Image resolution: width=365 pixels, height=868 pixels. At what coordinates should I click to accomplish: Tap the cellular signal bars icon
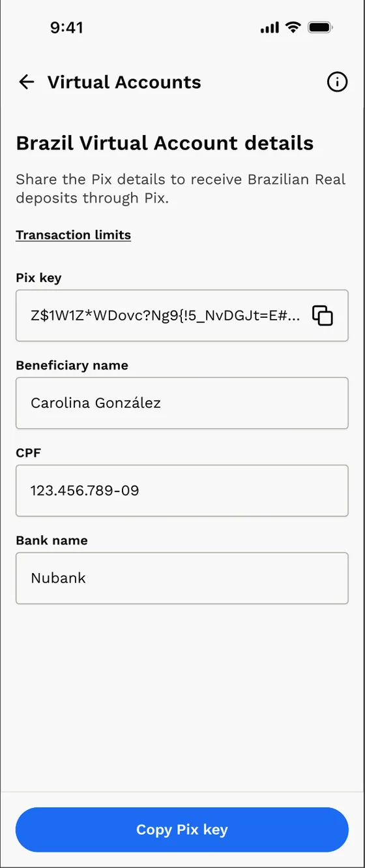coord(269,27)
